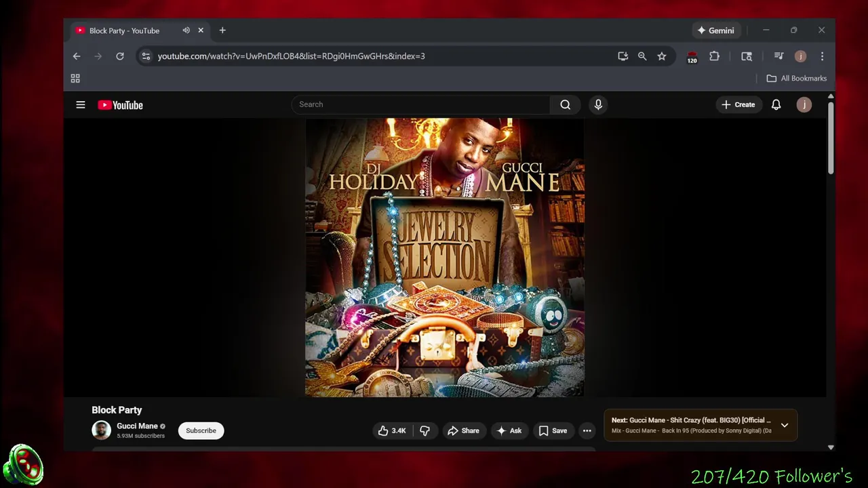Image resolution: width=868 pixels, height=488 pixels.
Task: Like the video with 3.4K likes
Action: pyautogui.click(x=392, y=430)
